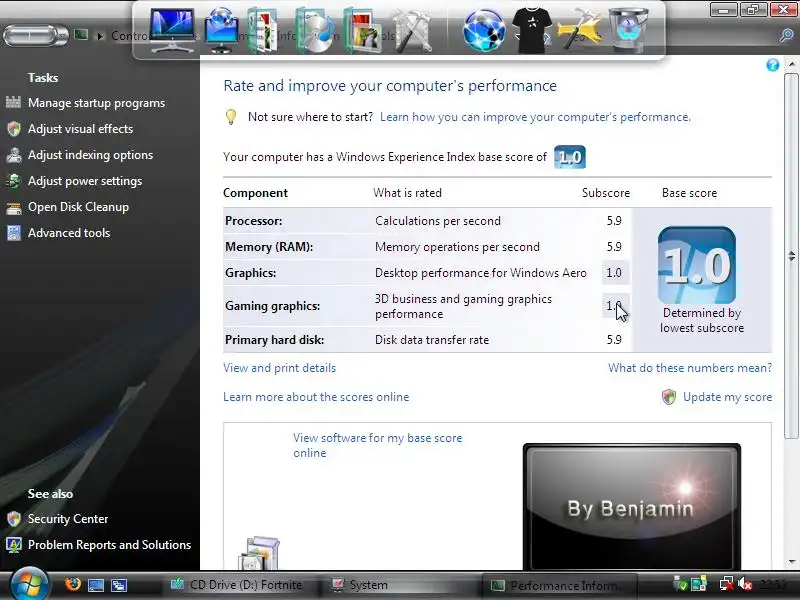Screen dimensions: 800x600
Task: Click the By Benjamin preview thumbnail
Action: [x=632, y=507]
